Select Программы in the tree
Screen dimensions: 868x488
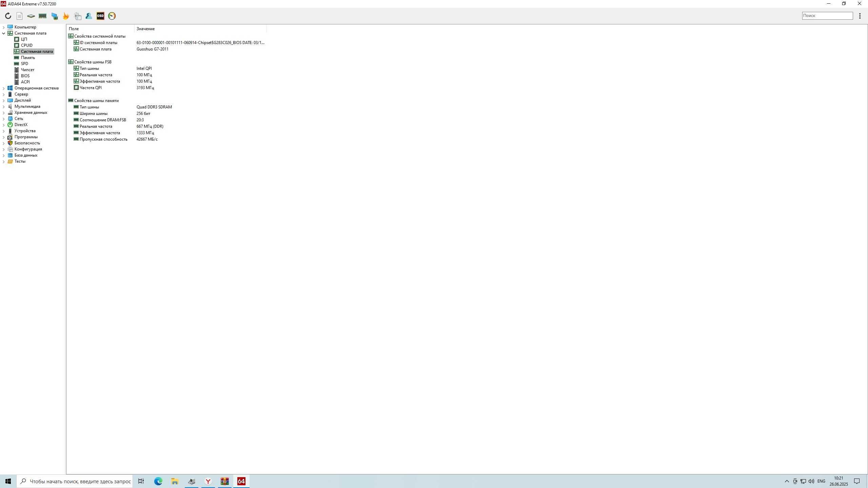26,137
